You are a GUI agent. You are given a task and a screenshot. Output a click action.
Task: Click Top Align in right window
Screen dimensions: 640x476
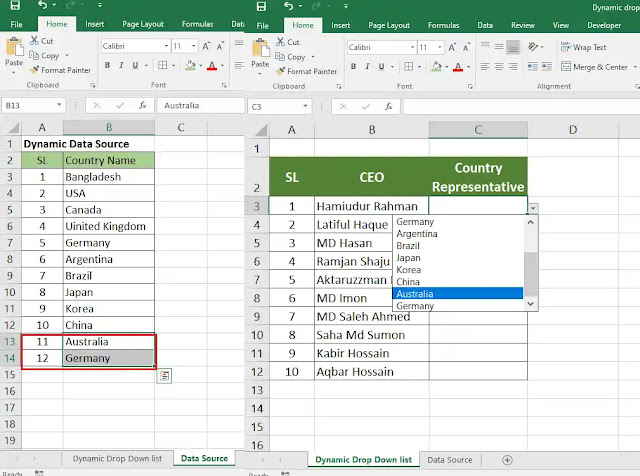(485, 47)
